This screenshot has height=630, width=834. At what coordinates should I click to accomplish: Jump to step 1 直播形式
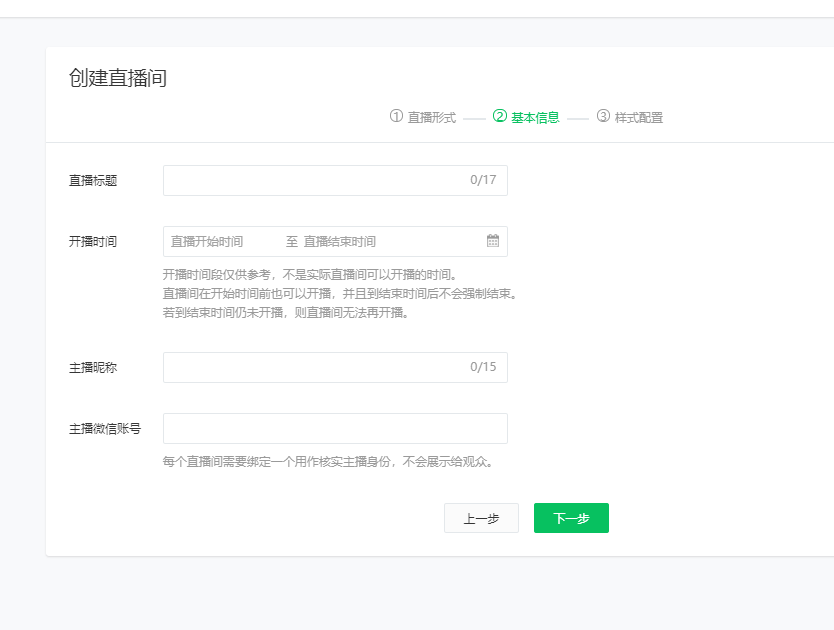pos(423,117)
